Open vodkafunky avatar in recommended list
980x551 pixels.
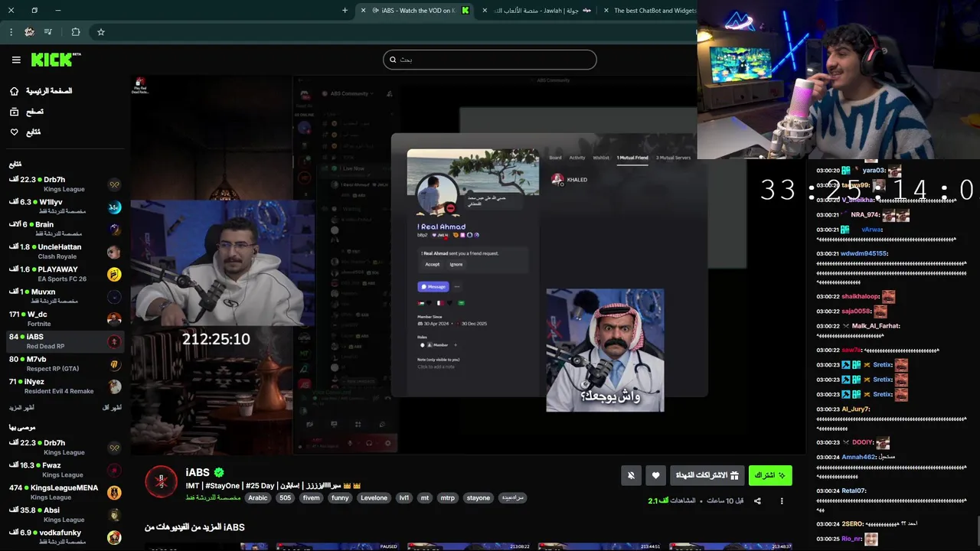click(114, 537)
